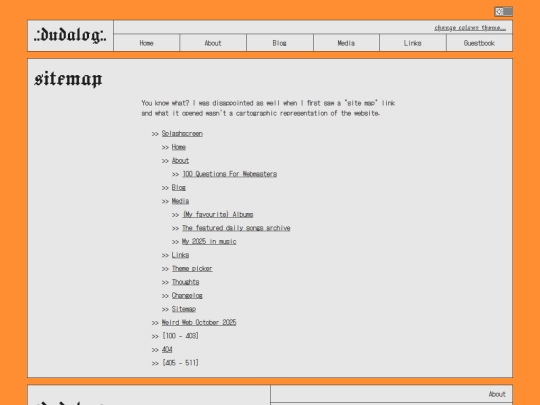The image size is (540, 405).
Task: Open the Blog nav tab
Action: coord(279,43)
